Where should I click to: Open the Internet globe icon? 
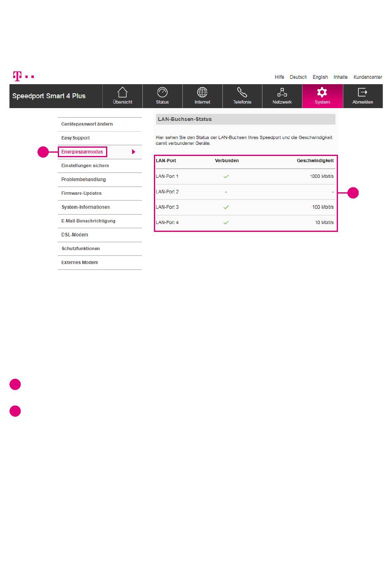[x=202, y=92]
